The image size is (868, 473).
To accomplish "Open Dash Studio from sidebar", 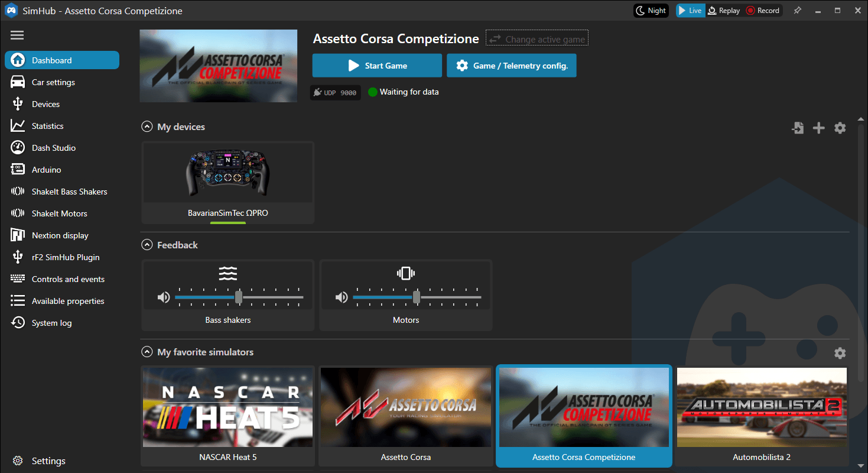I will tap(54, 148).
